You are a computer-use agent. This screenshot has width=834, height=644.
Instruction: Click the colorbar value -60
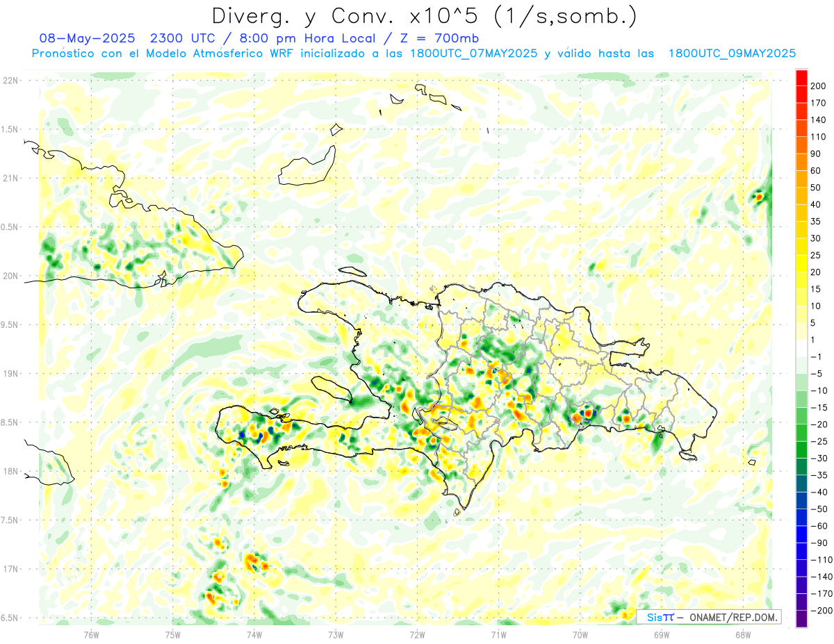point(818,526)
